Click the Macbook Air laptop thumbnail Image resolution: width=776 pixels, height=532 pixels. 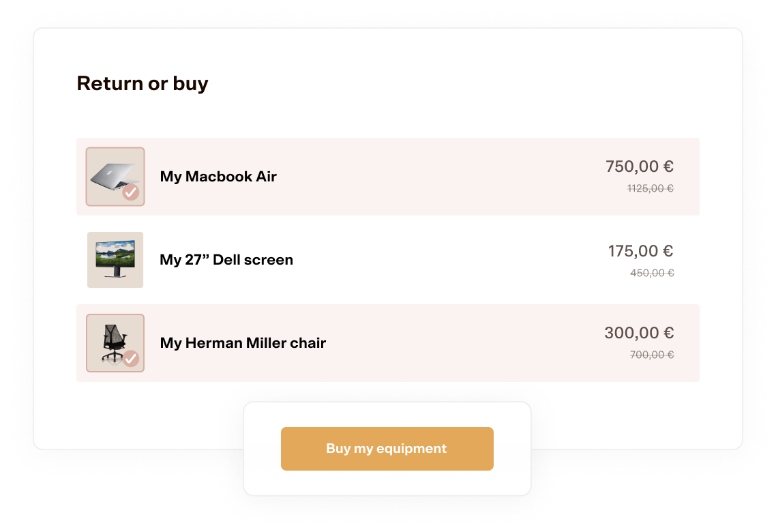(x=115, y=177)
